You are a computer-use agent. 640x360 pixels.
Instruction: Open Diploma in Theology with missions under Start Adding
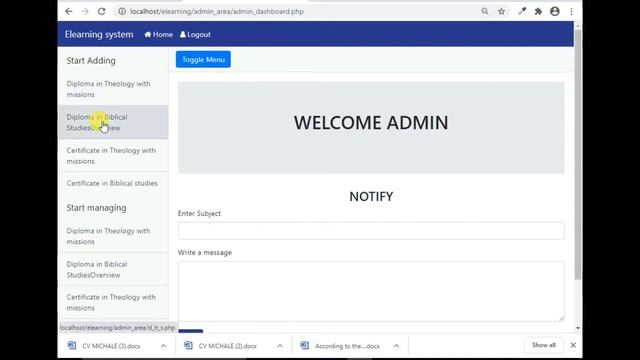coord(113,89)
